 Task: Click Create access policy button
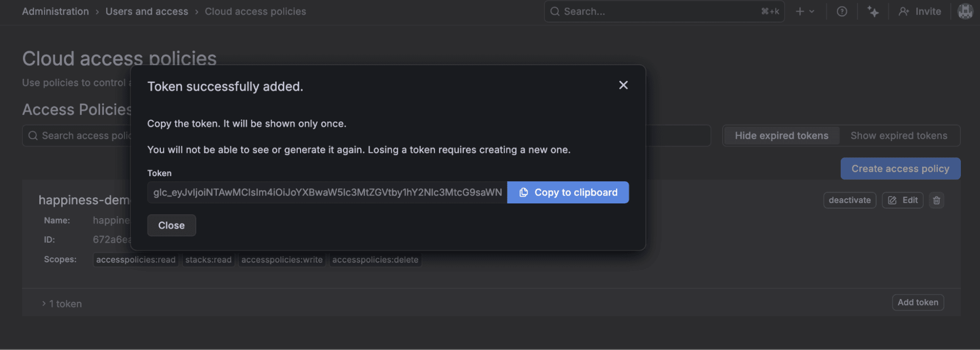click(900, 169)
